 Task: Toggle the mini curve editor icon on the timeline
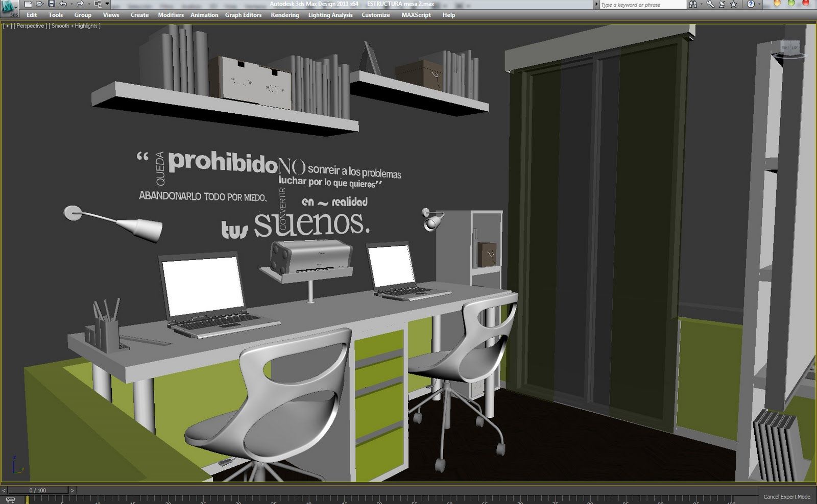click(10, 500)
